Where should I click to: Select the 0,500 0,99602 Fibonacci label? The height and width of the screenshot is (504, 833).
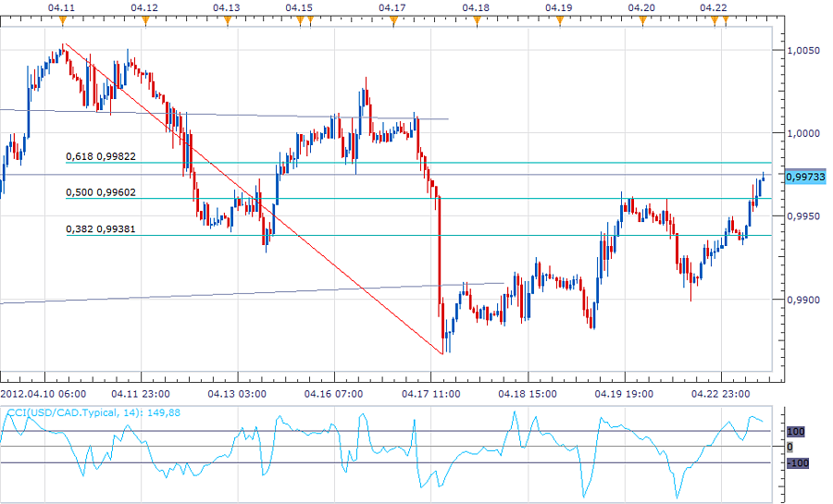[x=100, y=192]
